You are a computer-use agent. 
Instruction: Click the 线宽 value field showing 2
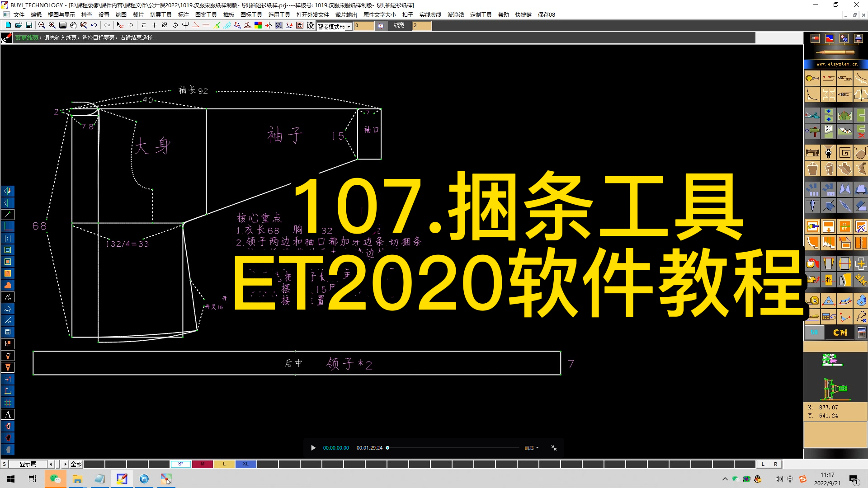coord(421,26)
